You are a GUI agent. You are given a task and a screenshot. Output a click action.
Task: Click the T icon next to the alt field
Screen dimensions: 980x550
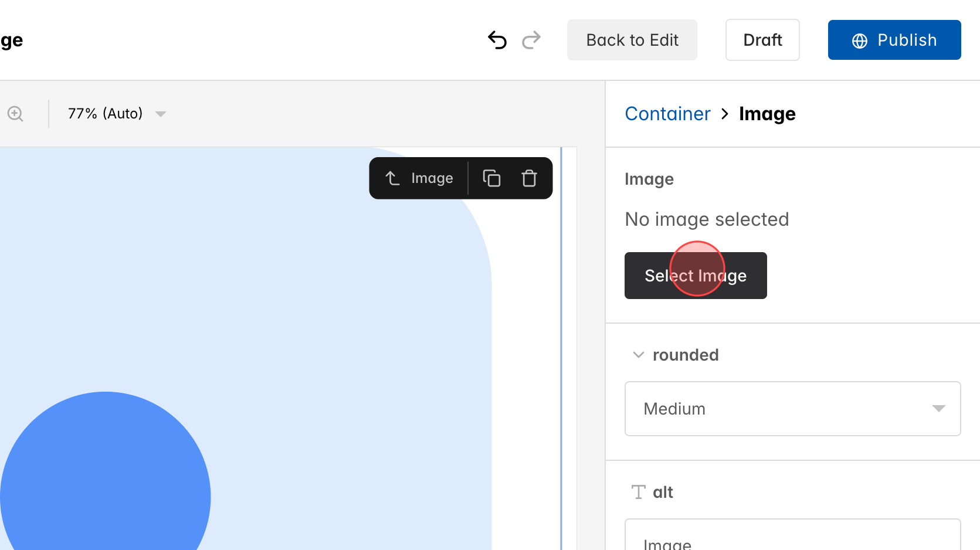(638, 492)
